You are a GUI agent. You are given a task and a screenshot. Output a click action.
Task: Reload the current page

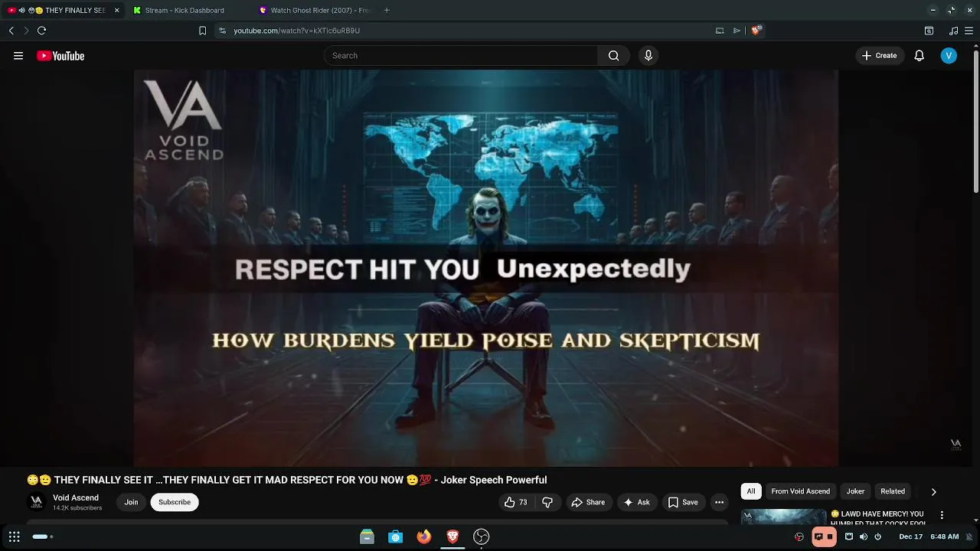pos(41,31)
